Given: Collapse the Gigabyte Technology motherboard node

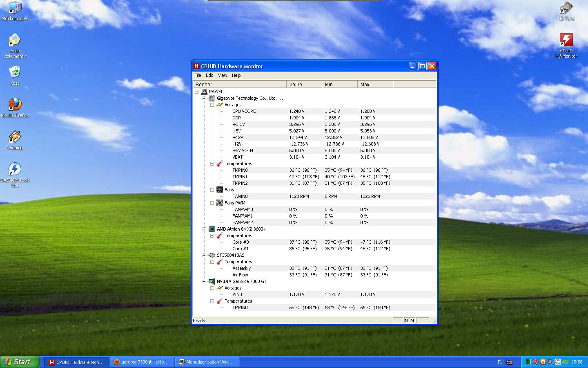Looking at the screenshot, I should coord(205,98).
